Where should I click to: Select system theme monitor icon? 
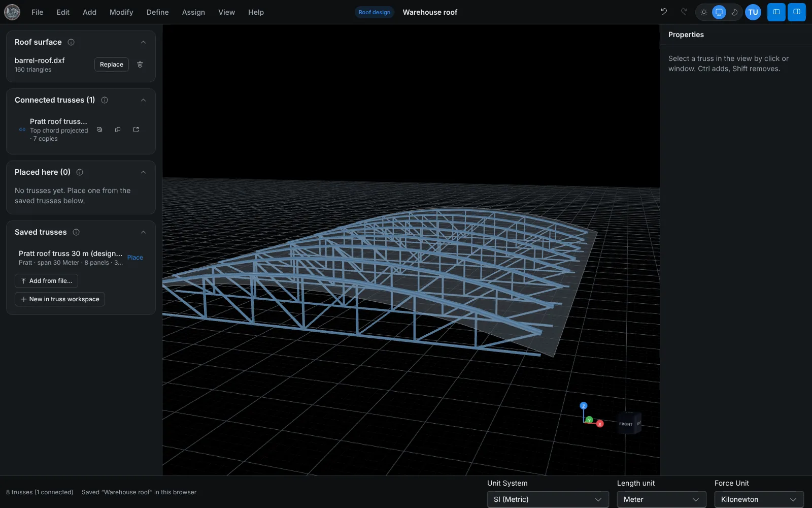click(719, 12)
